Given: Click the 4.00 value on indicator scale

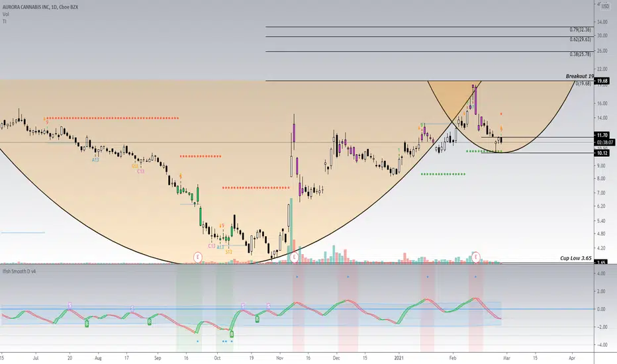Looking at the screenshot, I should pos(602,273).
